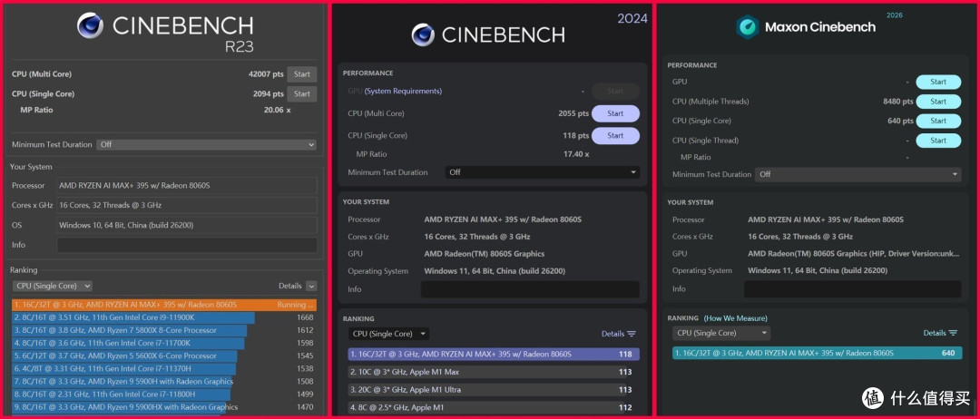The height and width of the screenshot is (419, 980).
Task: Select the Apple M1 Ultra ranking row
Action: coord(494,390)
